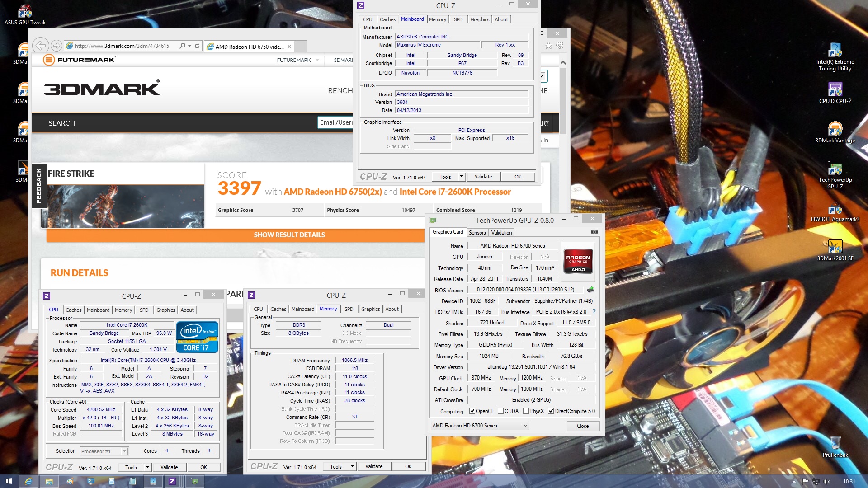868x488 pixels.
Task: Launch TechPowerUp GPU-Z desktop shortcut
Action: point(835,175)
